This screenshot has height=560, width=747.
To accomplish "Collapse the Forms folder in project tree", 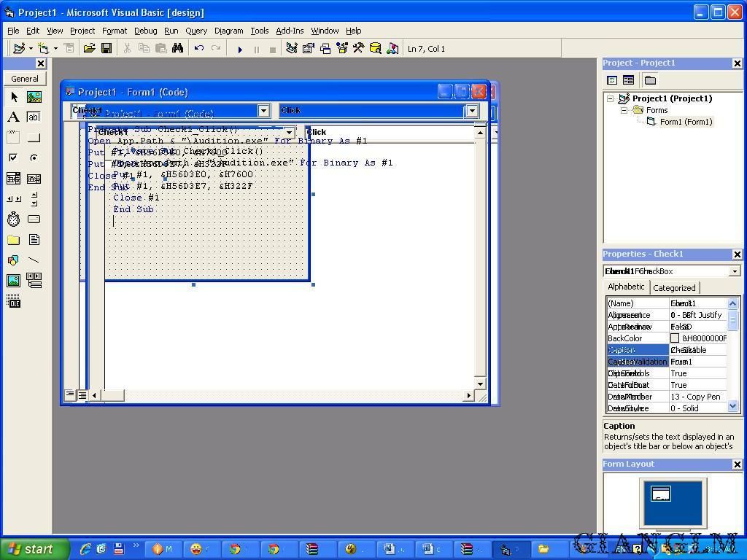I will [x=624, y=110].
